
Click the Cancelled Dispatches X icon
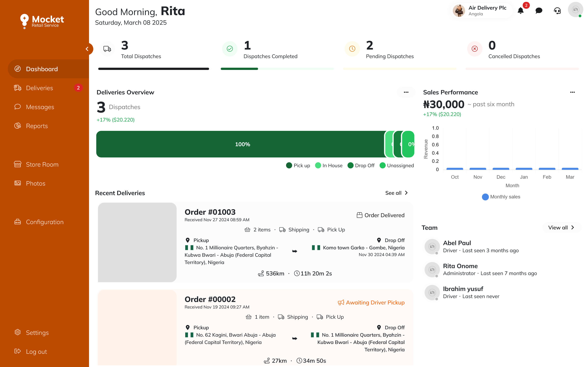coord(474,49)
